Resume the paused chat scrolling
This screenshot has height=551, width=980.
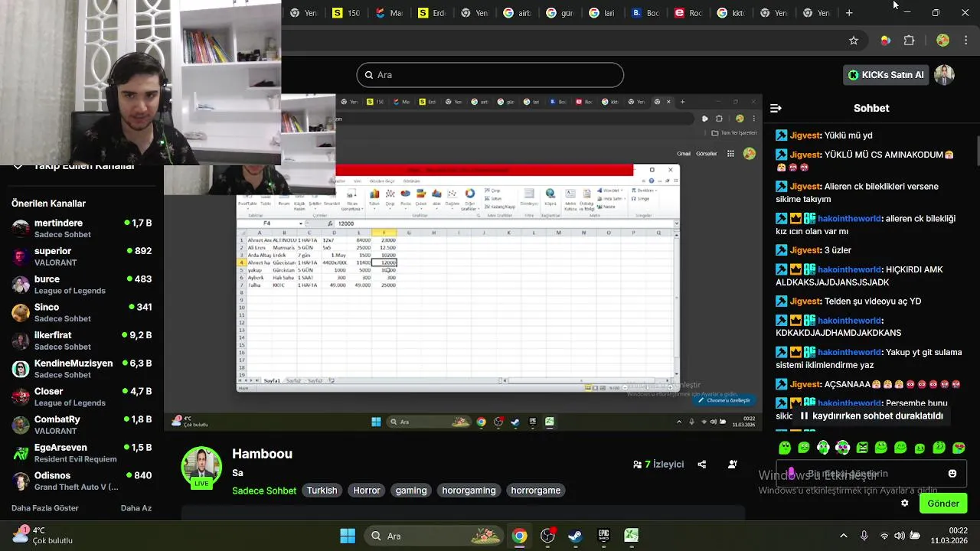(x=871, y=416)
